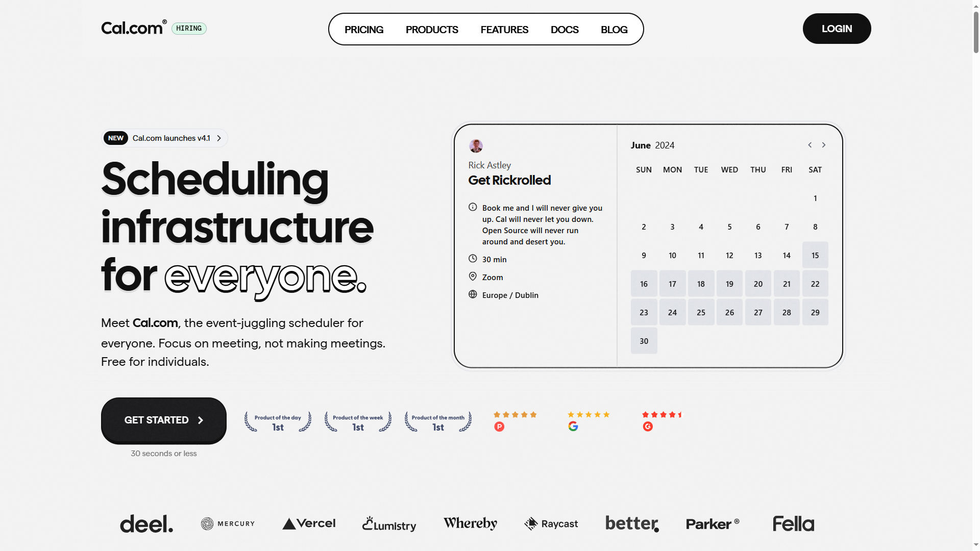The image size is (980, 551).
Task: Click the back arrow on June 2024 calendar
Action: tap(810, 145)
